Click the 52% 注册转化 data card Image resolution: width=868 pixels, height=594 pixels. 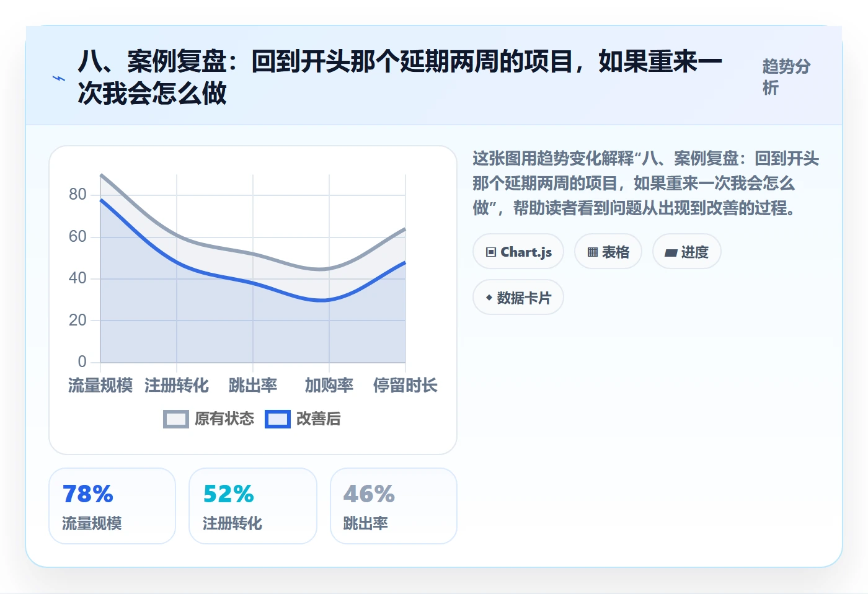253,506
